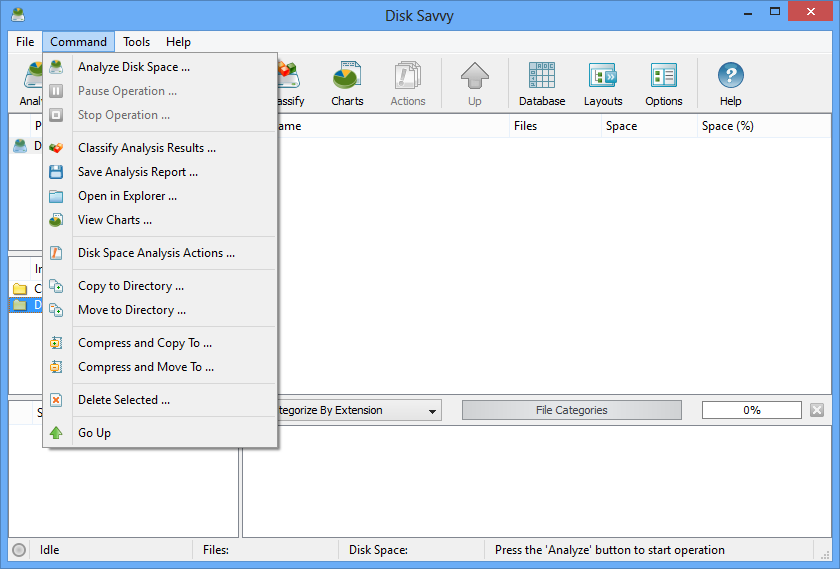Click the Up arrow toolbar button
Screen dimensions: 840x569
click(475, 84)
